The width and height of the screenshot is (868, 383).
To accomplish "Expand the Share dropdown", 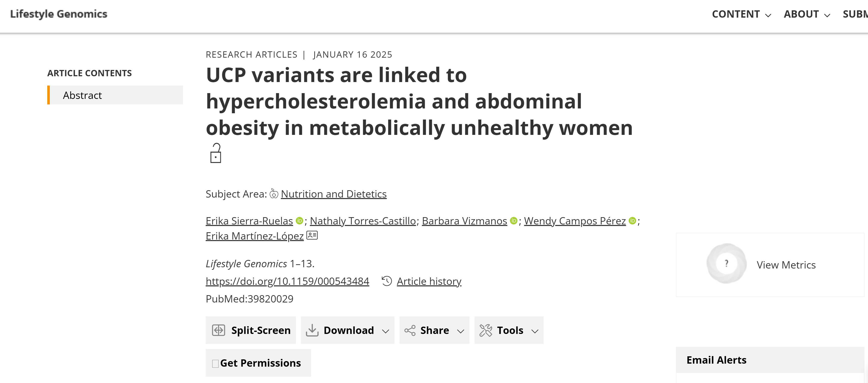I will pos(434,330).
